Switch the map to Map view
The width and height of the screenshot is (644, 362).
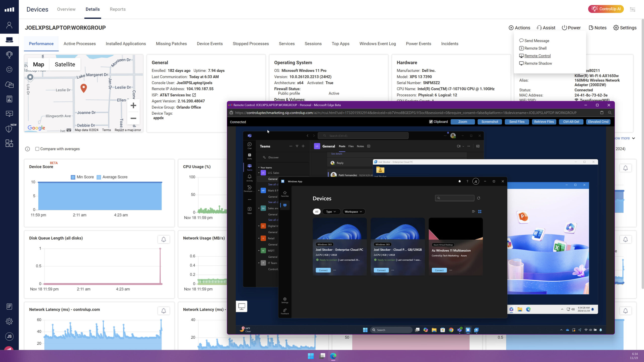[38, 64]
